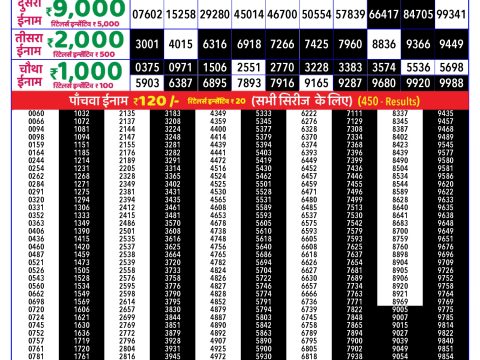
Task: Click third prize number 7960
Action: click(x=350, y=44)
